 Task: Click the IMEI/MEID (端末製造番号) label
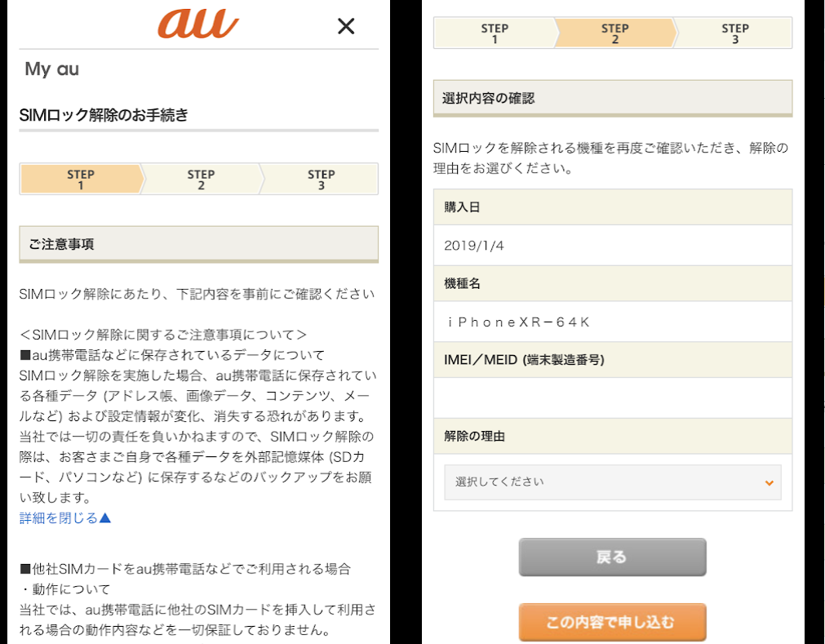(x=524, y=360)
